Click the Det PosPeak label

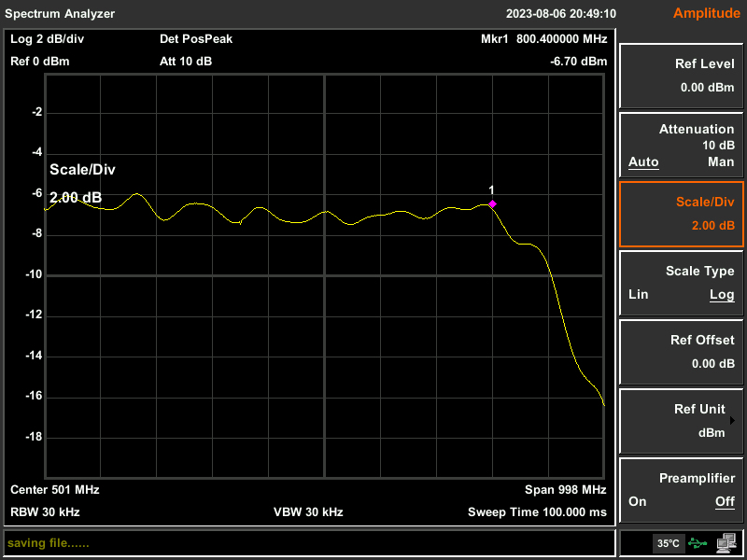click(x=196, y=39)
